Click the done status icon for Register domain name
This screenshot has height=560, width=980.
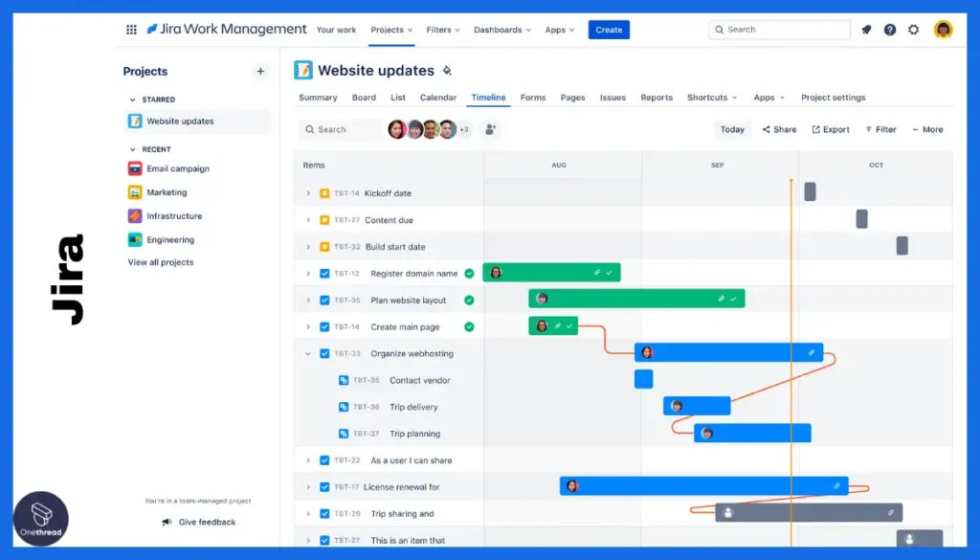pyautogui.click(x=469, y=274)
